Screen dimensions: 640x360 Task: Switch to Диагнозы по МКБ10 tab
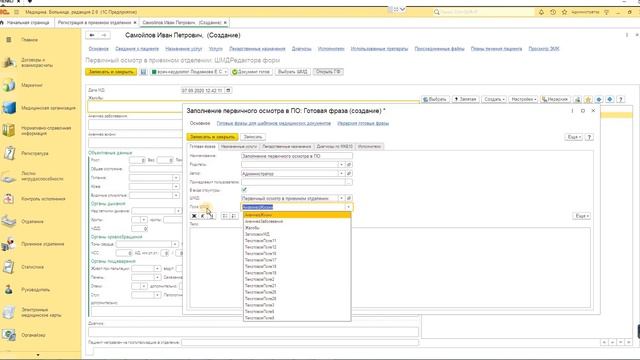[x=334, y=147]
